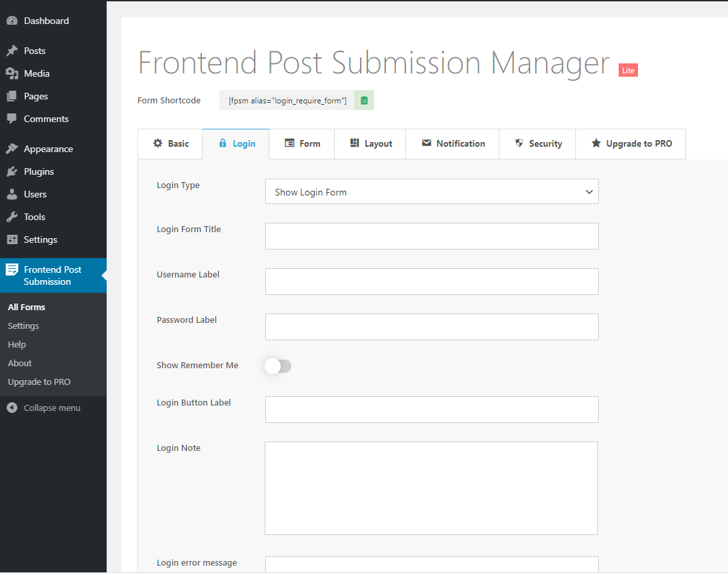Open Tools in the admin sidebar
Image resolution: width=728 pixels, height=575 pixels.
click(53, 217)
